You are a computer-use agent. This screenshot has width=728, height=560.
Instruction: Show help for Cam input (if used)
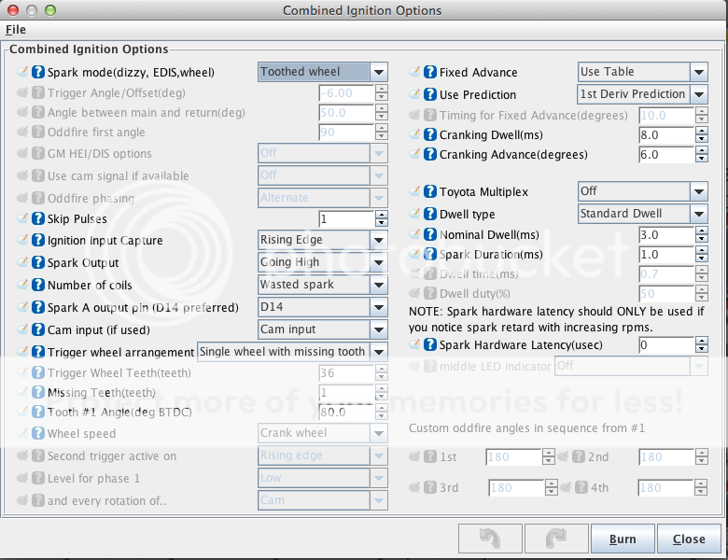click(x=38, y=329)
